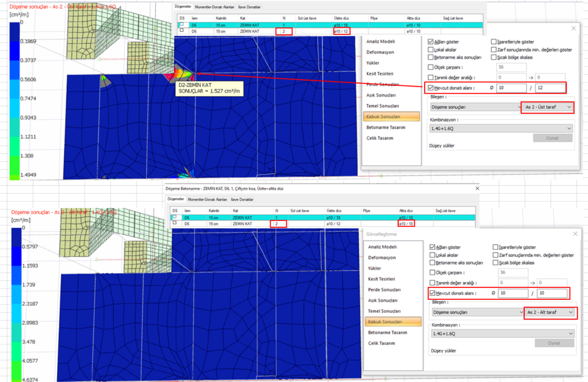Open the upper Kombinasyon 1.4G+1.6Q dropdown
Image resolution: width=588 pixels, height=382 pixels.
(x=501, y=129)
